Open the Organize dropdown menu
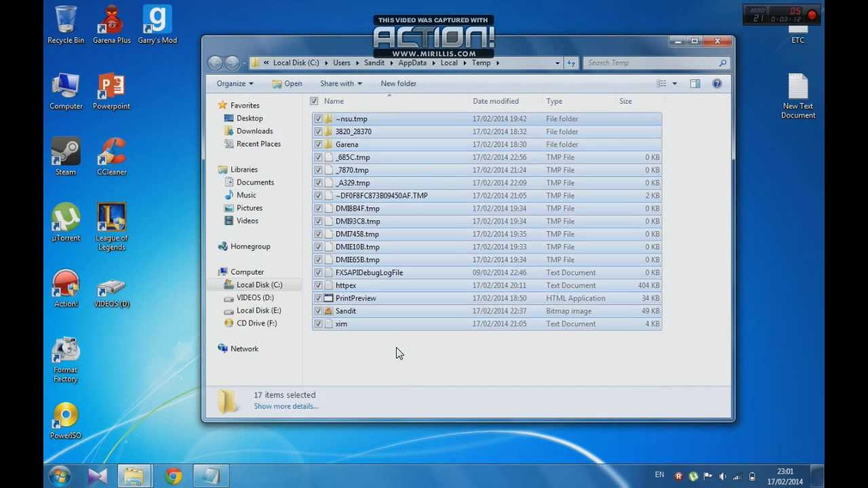 (235, 83)
